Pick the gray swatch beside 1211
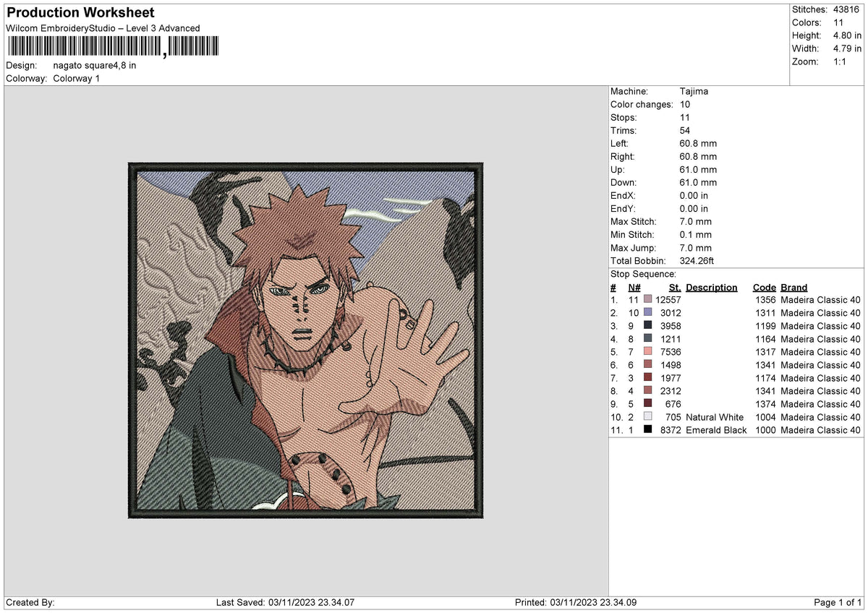Image resolution: width=868 pixels, height=613 pixels. [x=647, y=338]
